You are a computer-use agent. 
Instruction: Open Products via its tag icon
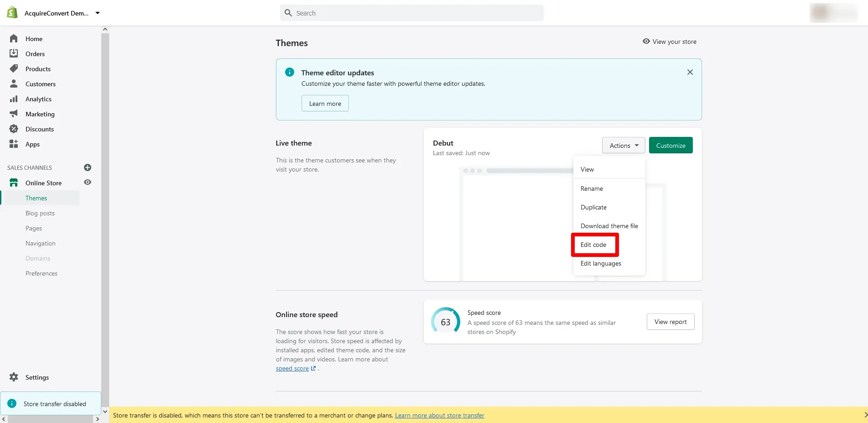(14, 69)
